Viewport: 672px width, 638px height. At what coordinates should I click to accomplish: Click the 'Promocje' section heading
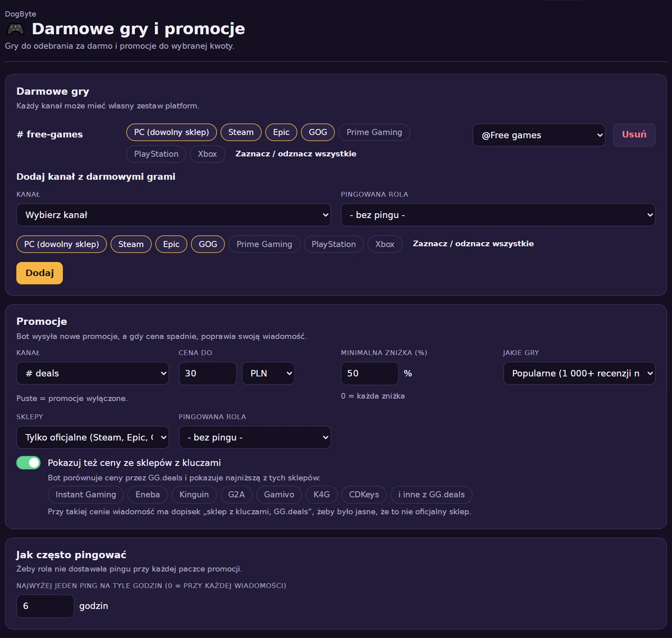pos(42,322)
